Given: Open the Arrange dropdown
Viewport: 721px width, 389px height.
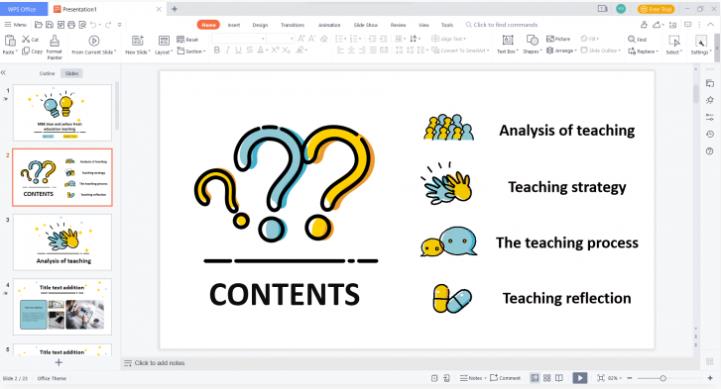Looking at the screenshot, I should point(561,51).
